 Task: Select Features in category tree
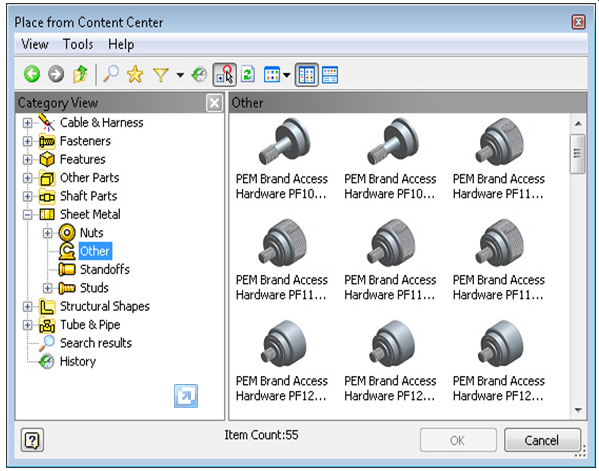pyautogui.click(x=83, y=159)
